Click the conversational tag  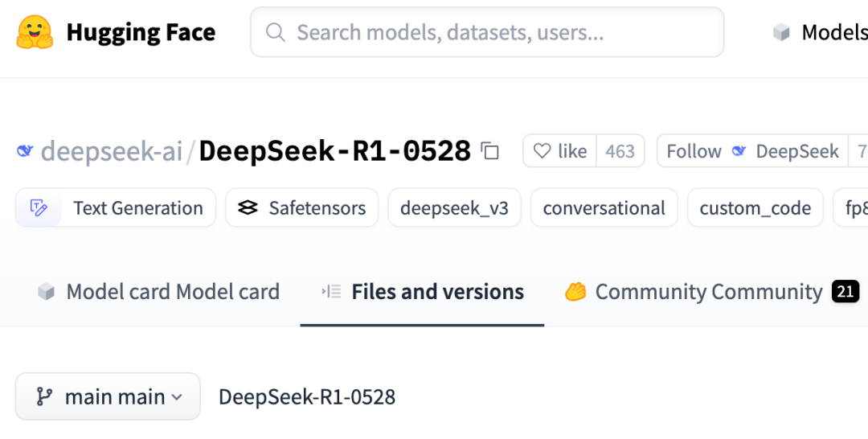(x=604, y=207)
